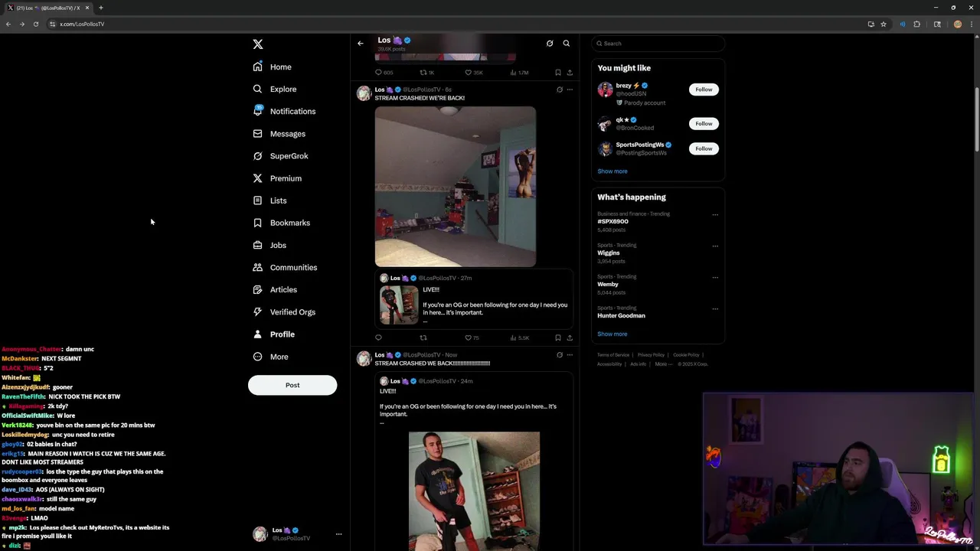The width and height of the screenshot is (980, 551).
Task: Open the X logo home link
Action: pos(258,44)
